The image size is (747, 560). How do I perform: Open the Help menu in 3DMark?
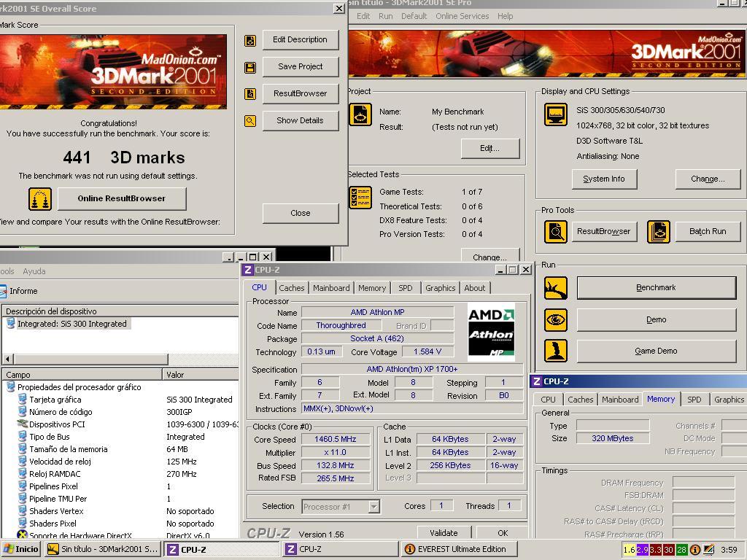pyautogui.click(x=506, y=16)
